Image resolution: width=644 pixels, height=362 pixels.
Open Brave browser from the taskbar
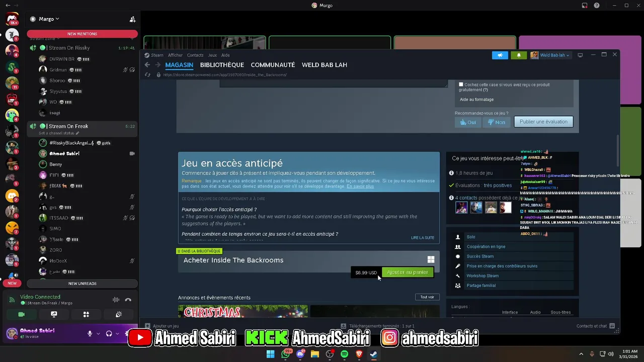pos(359,354)
